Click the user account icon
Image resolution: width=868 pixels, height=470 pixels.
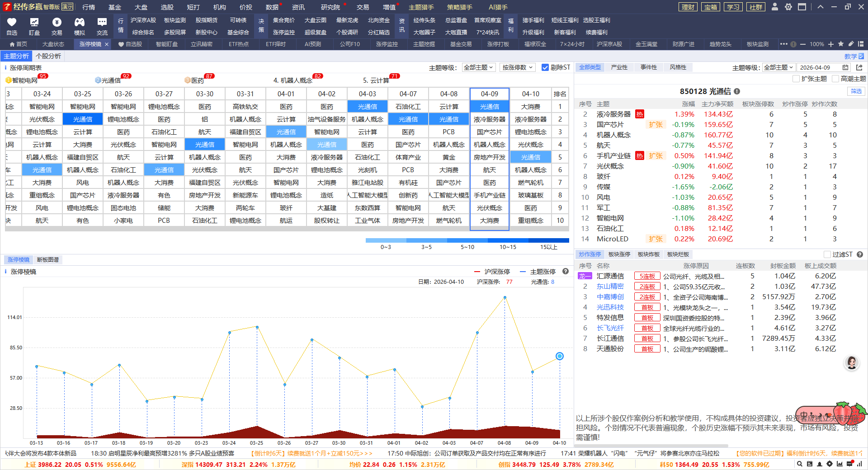[775, 7]
